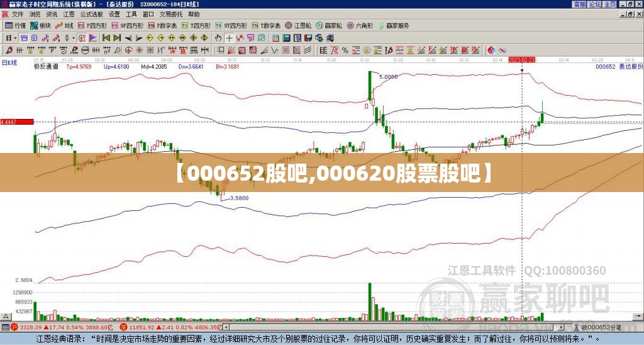Open the 资讯 menu

pyautogui.click(x=52, y=14)
